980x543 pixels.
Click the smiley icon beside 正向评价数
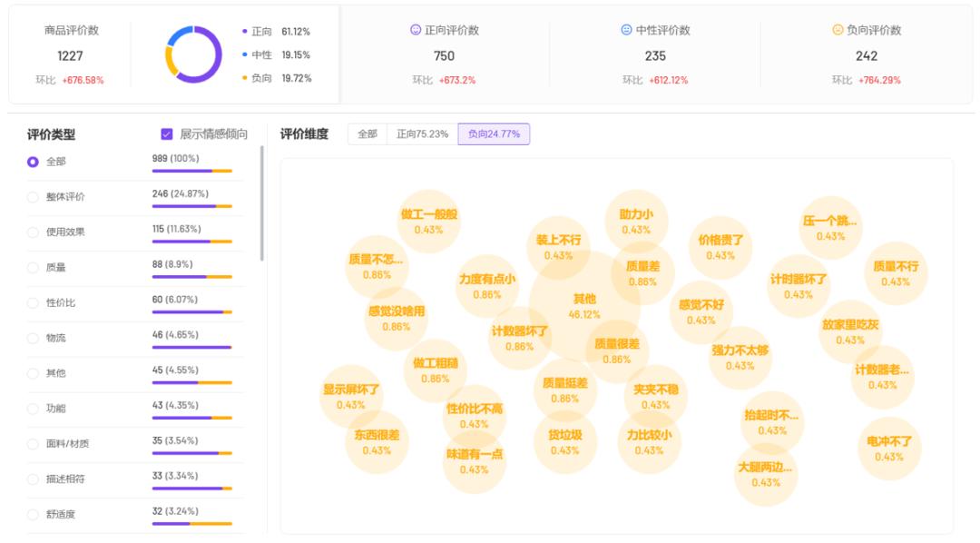416,30
